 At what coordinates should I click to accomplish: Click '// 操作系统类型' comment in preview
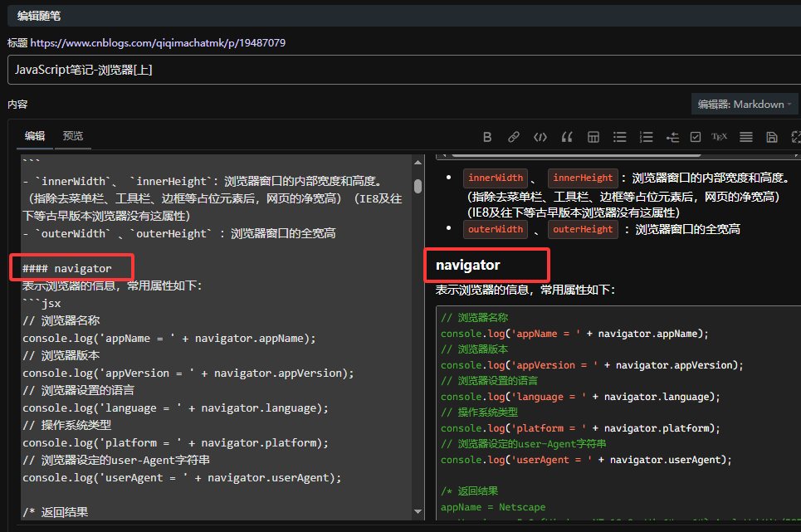point(480,412)
